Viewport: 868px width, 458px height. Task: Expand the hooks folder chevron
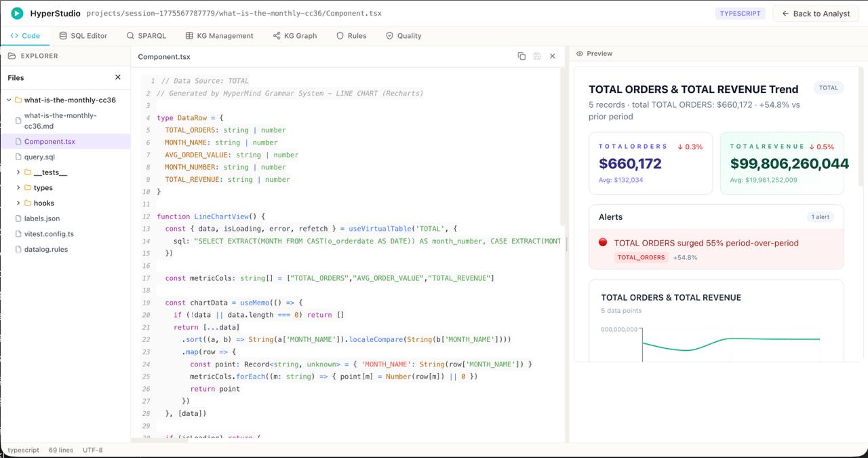[18, 203]
